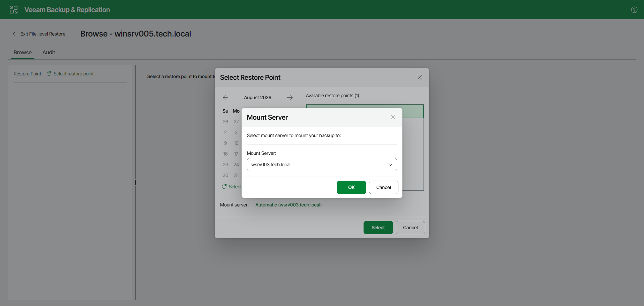
Task: Select calendar day 23
Action: [x=226, y=165]
